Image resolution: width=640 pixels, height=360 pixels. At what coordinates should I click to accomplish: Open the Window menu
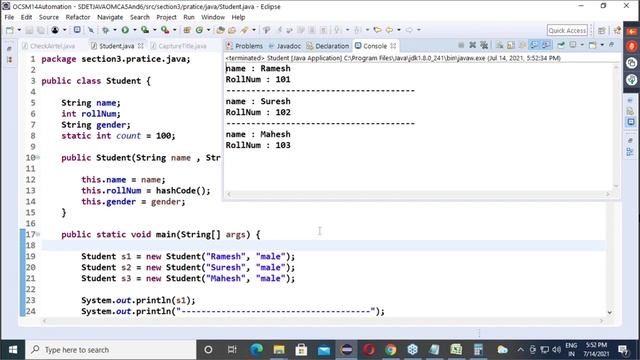click(x=213, y=17)
